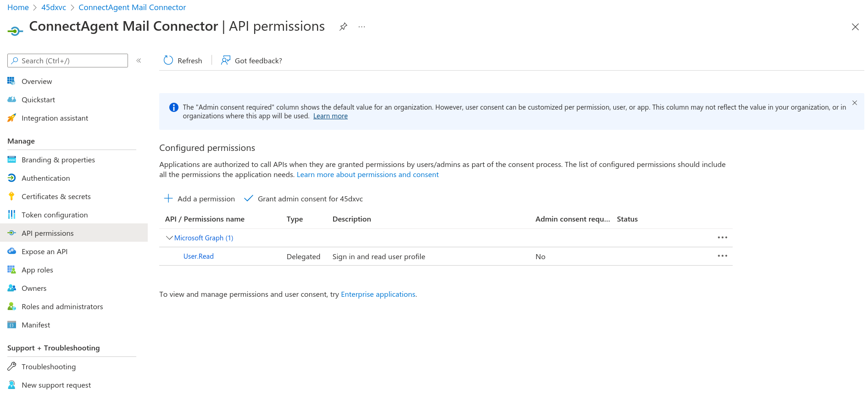Click the checkmark icon for Grant admin consent
This screenshot has width=868, height=411.
(x=249, y=199)
